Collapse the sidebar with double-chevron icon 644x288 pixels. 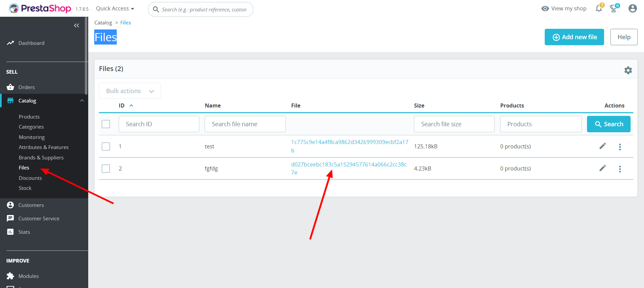click(76, 25)
